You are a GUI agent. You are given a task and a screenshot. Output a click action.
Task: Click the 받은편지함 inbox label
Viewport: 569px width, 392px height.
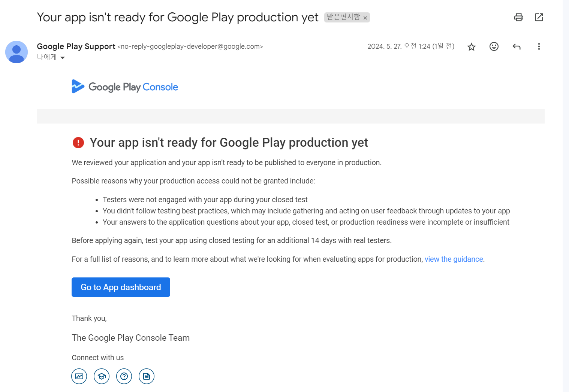tap(343, 17)
